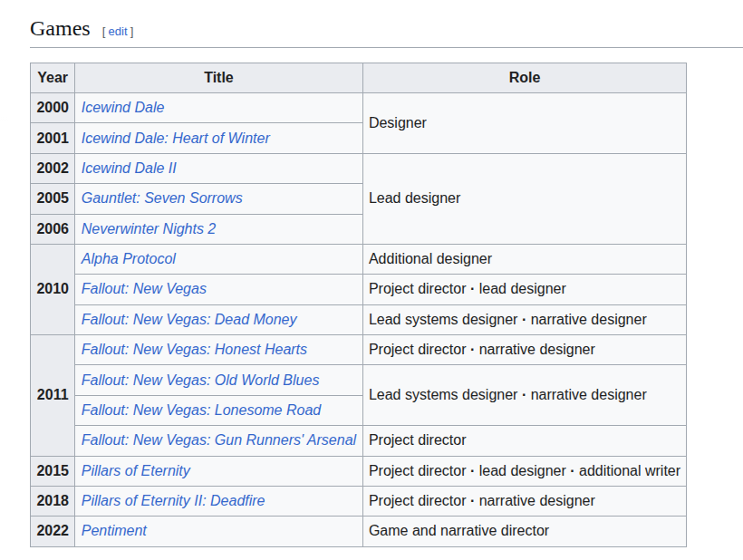Click the Pillars of Eternity link
The image size is (743, 560).
point(136,470)
